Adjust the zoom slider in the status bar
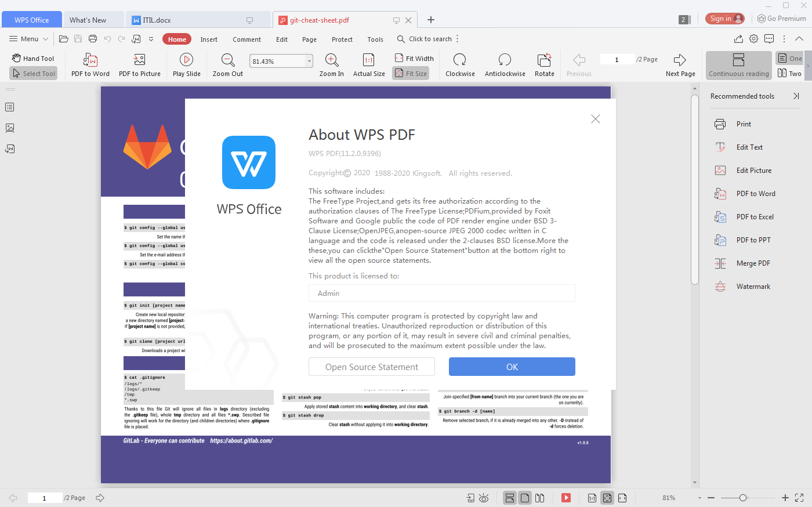This screenshot has width=812, height=507. 744,498
